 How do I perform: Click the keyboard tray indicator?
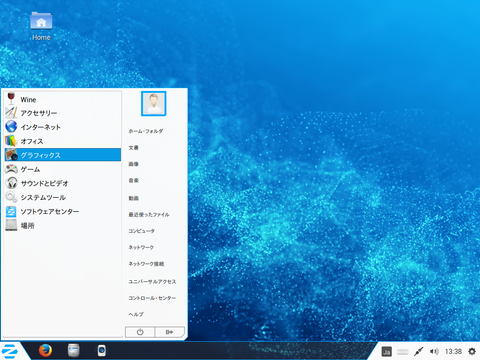coord(403,352)
